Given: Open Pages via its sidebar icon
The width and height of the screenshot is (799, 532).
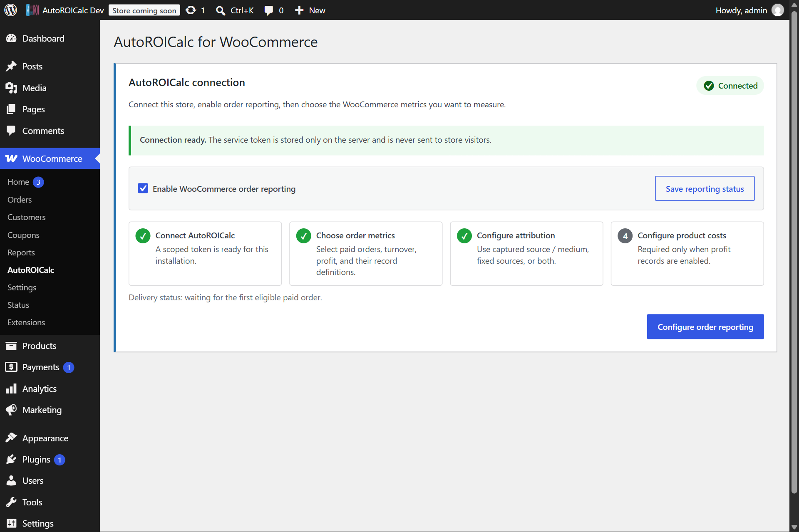Looking at the screenshot, I should pos(11,109).
